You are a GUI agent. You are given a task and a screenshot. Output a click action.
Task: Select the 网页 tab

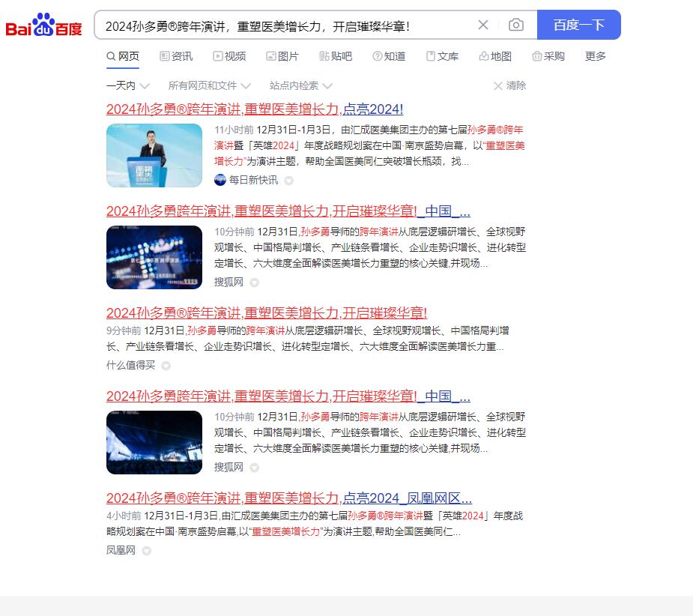[123, 57]
